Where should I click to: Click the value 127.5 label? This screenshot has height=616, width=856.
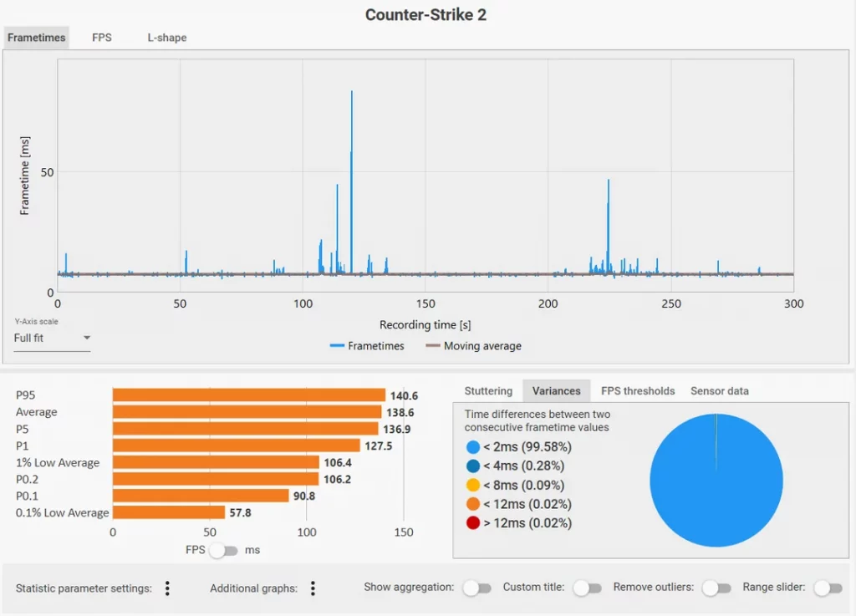pos(379,446)
